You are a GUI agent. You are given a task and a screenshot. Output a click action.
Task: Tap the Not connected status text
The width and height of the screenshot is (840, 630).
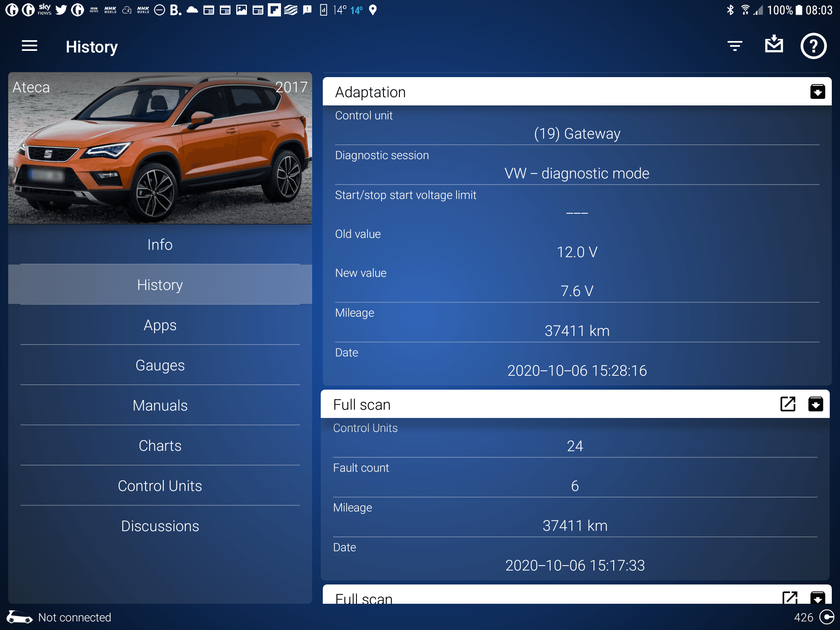(x=75, y=617)
